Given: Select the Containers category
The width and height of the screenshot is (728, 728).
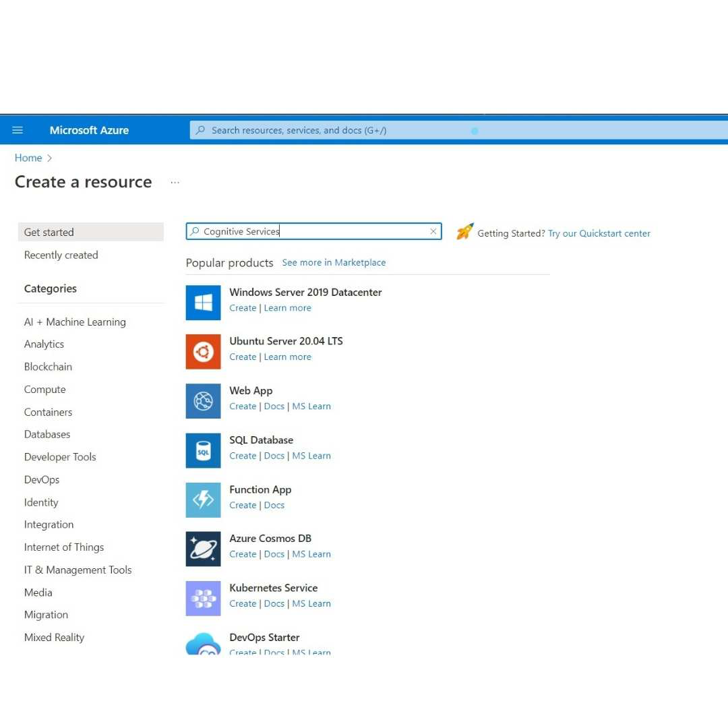Looking at the screenshot, I should click(48, 413).
